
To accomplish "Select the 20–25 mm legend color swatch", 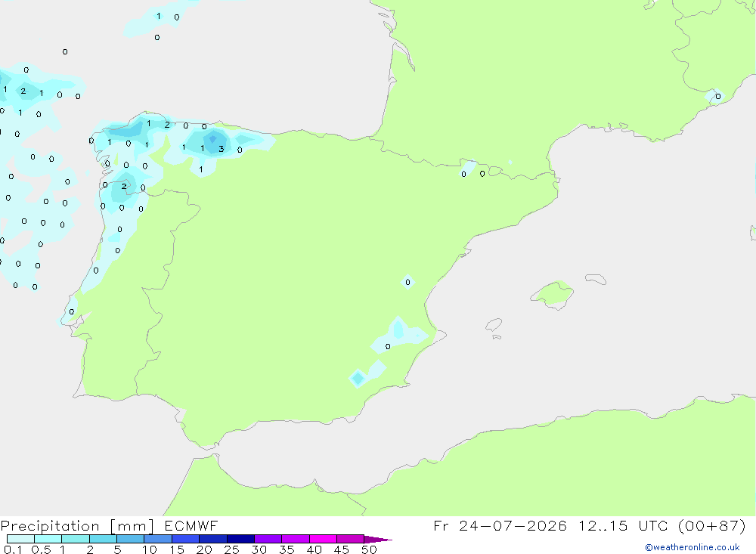I will pos(213,539).
